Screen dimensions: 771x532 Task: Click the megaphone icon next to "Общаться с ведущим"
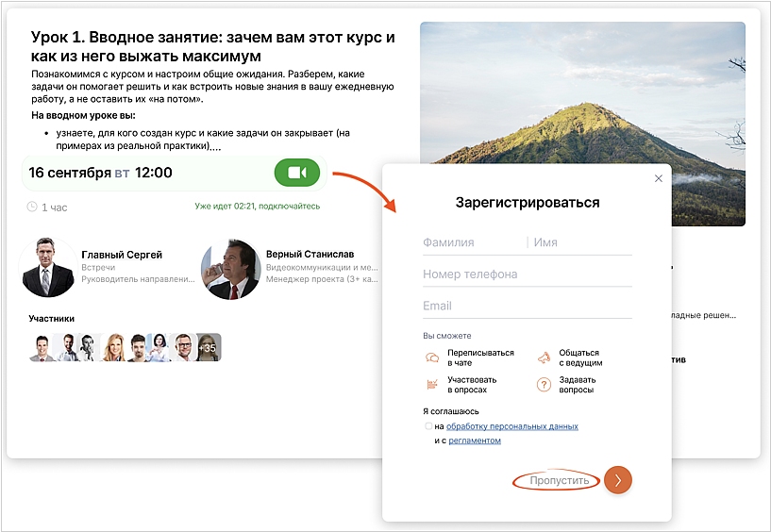pyautogui.click(x=544, y=357)
